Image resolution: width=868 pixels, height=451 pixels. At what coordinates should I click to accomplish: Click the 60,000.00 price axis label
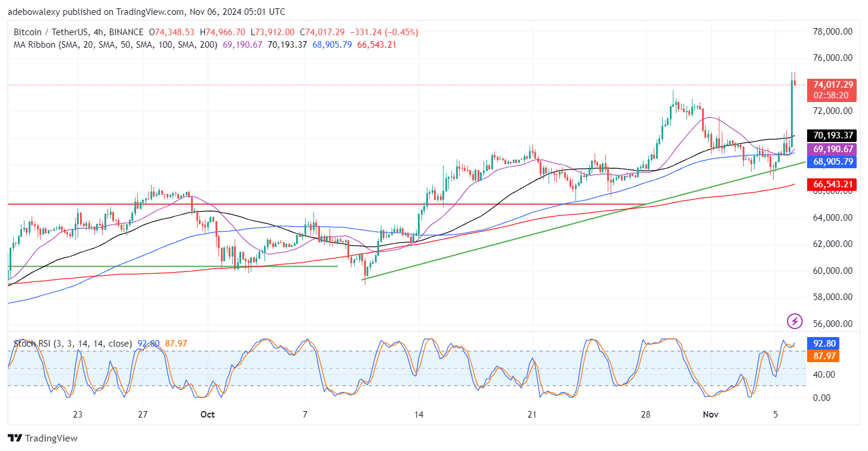point(832,271)
